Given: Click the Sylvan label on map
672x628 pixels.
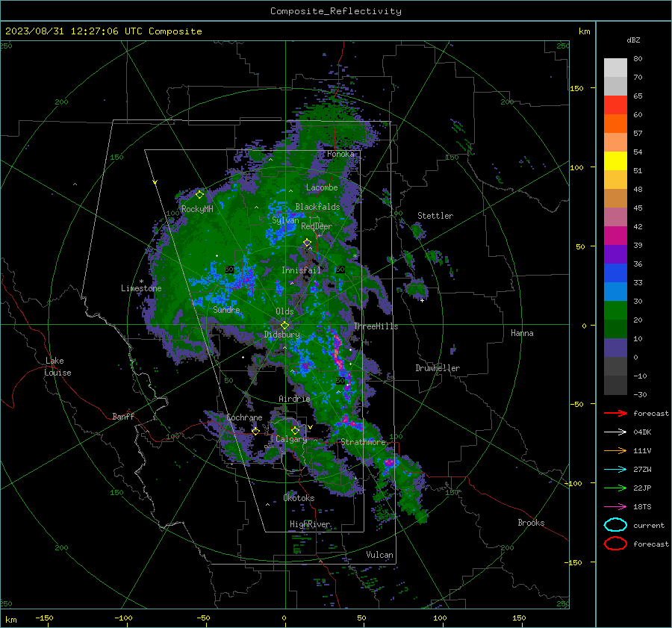Looking at the screenshot, I should coord(285,220).
